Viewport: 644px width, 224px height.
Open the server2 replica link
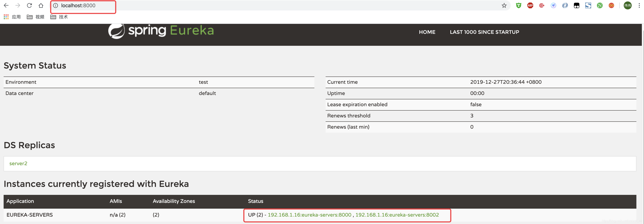[x=18, y=163]
